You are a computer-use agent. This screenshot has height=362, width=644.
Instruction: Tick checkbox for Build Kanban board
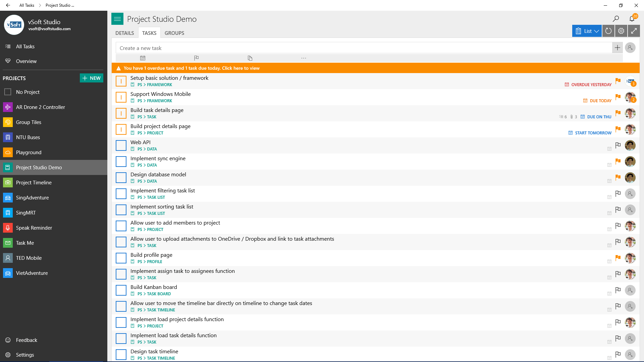click(121, 290)
